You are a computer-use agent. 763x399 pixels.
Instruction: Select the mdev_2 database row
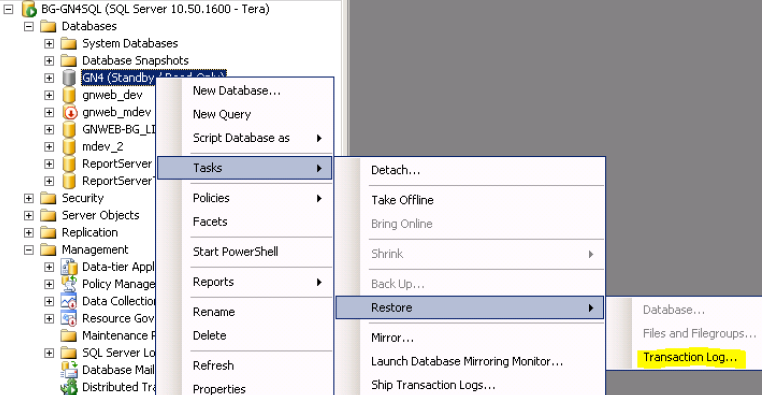click(x=103, y=147)
